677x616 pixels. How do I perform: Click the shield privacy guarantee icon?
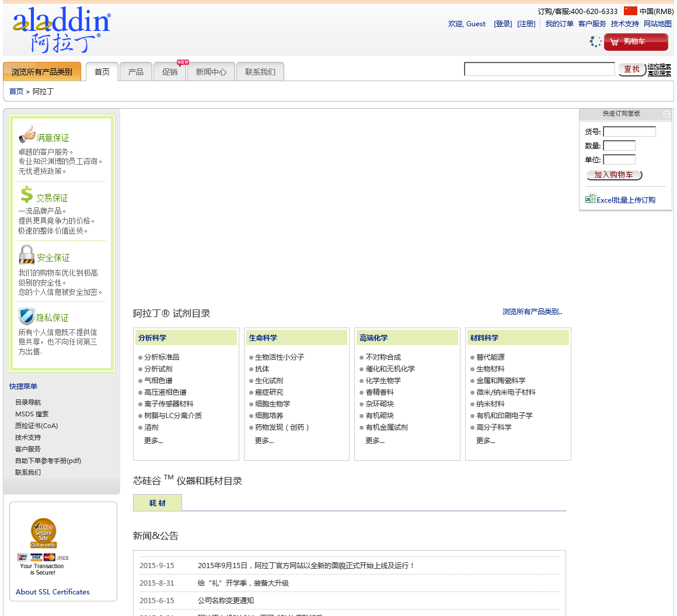[x=27, y=316]
